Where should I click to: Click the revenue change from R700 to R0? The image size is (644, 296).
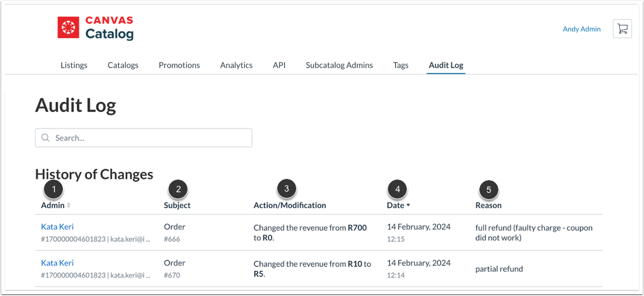point(310,233)
